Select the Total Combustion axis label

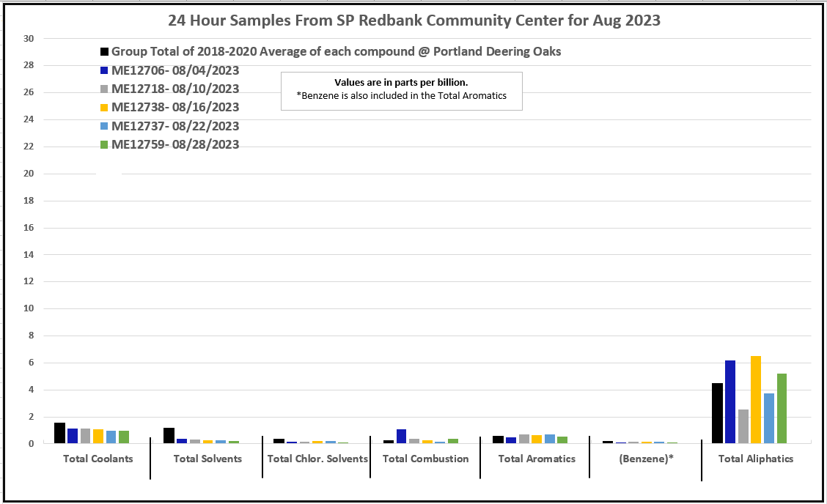pyautogui.click(x=425, y=459)
